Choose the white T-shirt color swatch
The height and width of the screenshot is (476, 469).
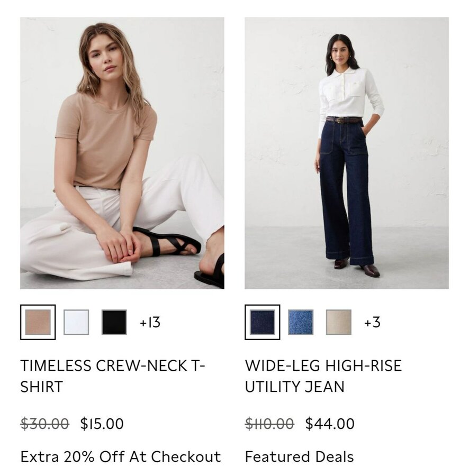[x=76, y=322]
